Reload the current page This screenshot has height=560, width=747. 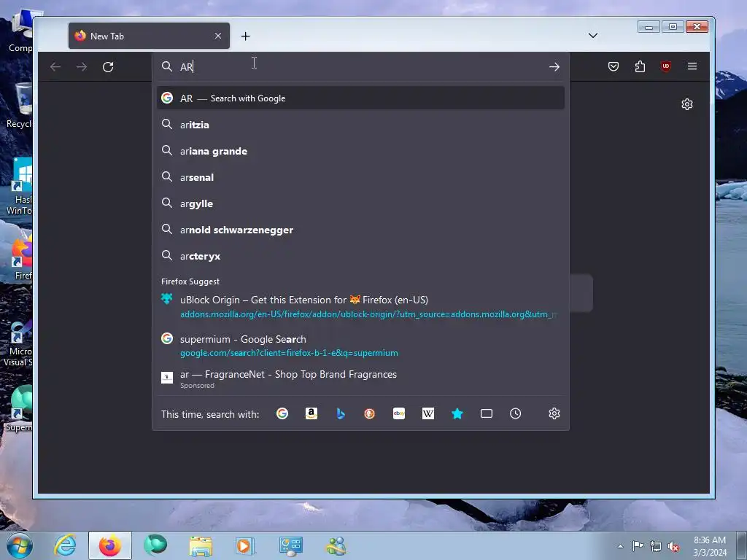coord(108,66)
